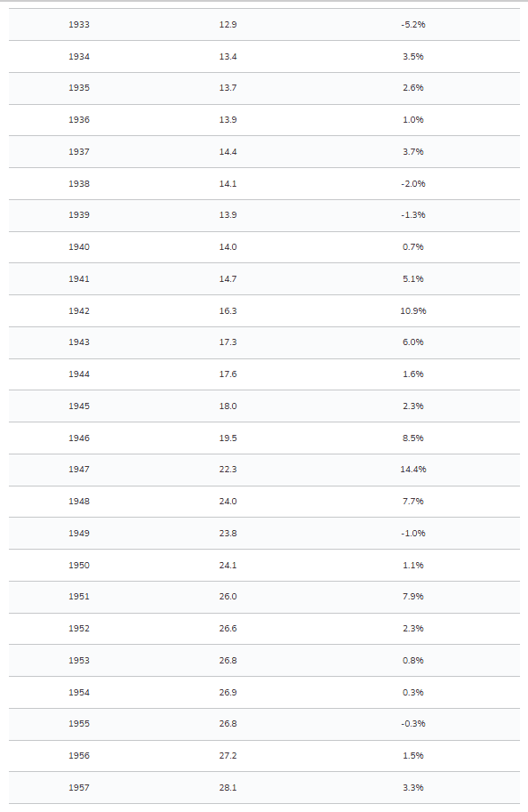Click the 26.9 value for 1954
Viewport: 528px width, 812px height.
pyautogui.click(x=228, y=692)
